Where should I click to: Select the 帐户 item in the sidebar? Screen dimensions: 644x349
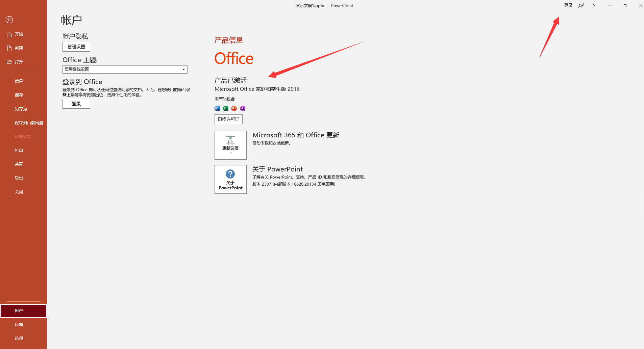[24, 311]
